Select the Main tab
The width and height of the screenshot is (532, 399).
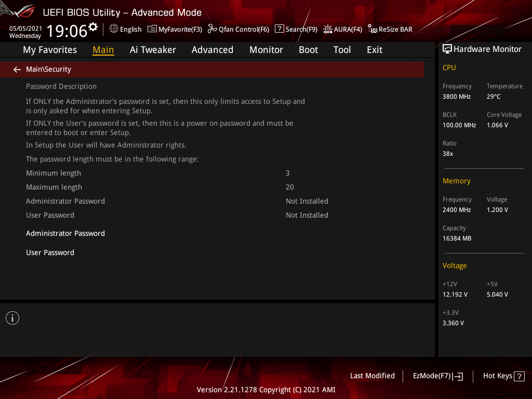(x=103, y=50)
